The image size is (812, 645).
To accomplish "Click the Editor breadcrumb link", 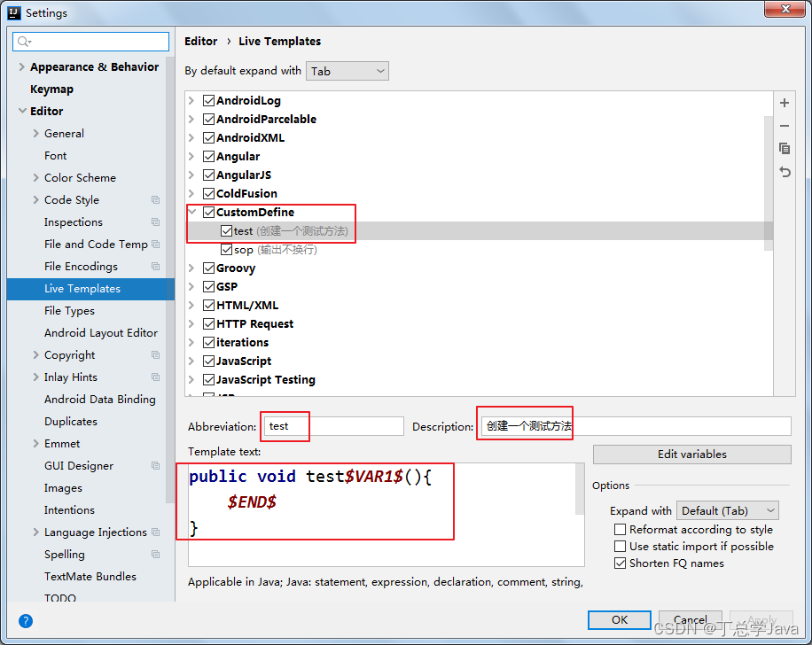I will [201, 42].
